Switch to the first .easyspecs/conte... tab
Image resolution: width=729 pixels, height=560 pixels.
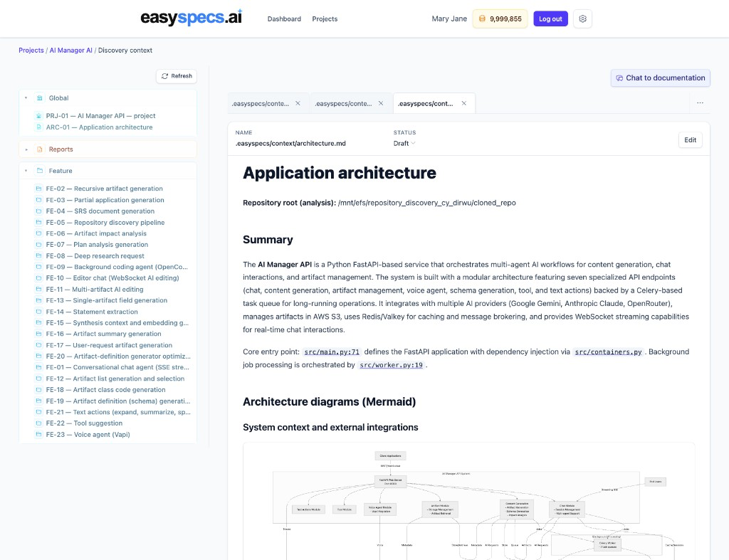(261, 104)
